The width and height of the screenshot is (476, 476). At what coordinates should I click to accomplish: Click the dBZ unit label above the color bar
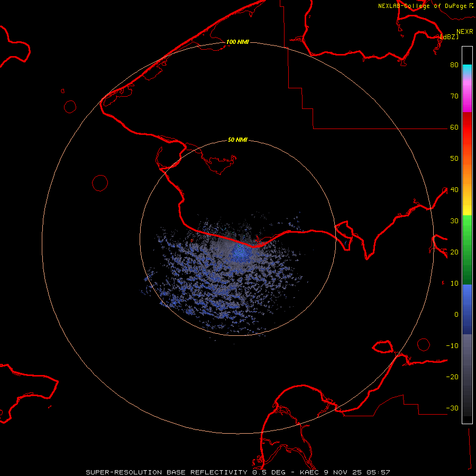point(450,36)
